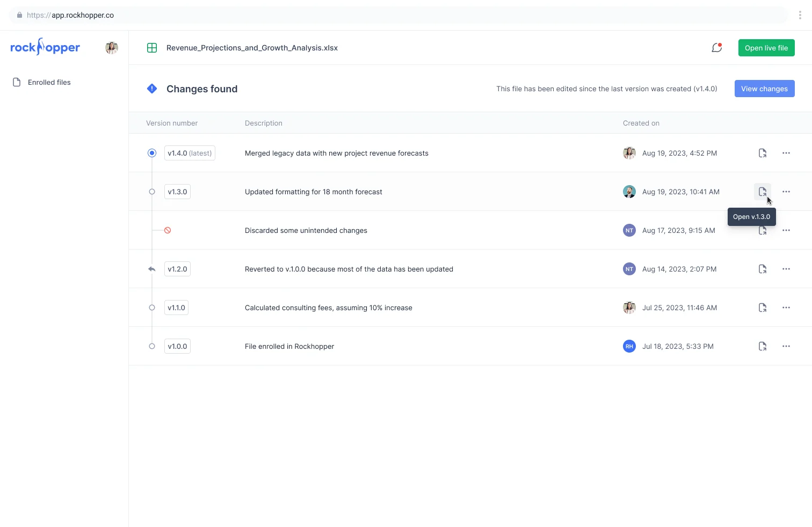Viewport: 812px width, 527px height.
Task: Click the blue Changes found alert icon
Action: [152, 89]
